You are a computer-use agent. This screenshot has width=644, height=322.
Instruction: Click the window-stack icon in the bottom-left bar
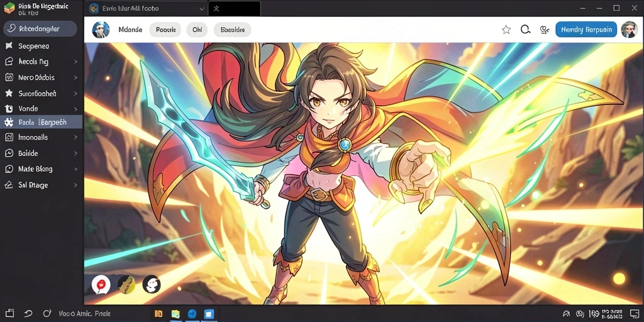tap(10, 313)
